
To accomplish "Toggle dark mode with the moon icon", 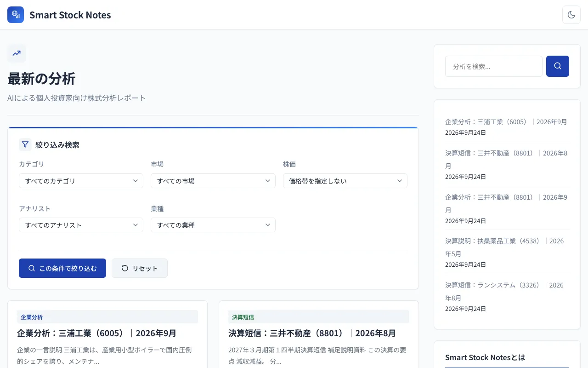I will pyautogui.click(x=571, y=15).
